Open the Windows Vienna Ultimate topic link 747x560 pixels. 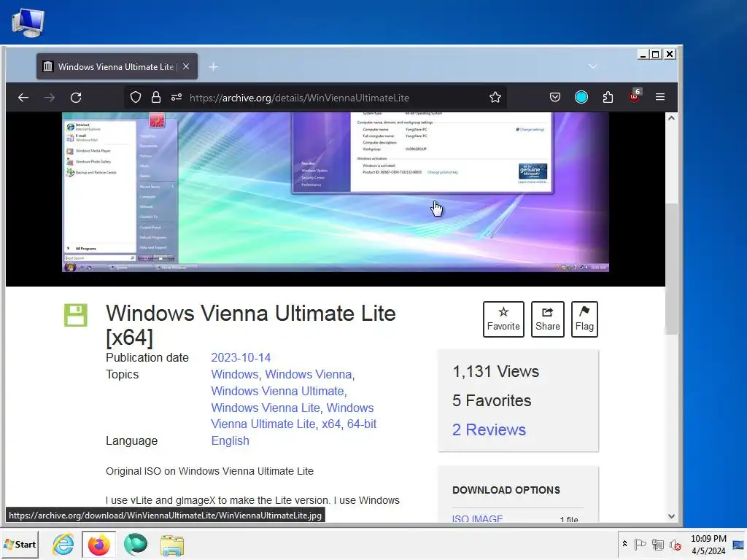point(277,391)
